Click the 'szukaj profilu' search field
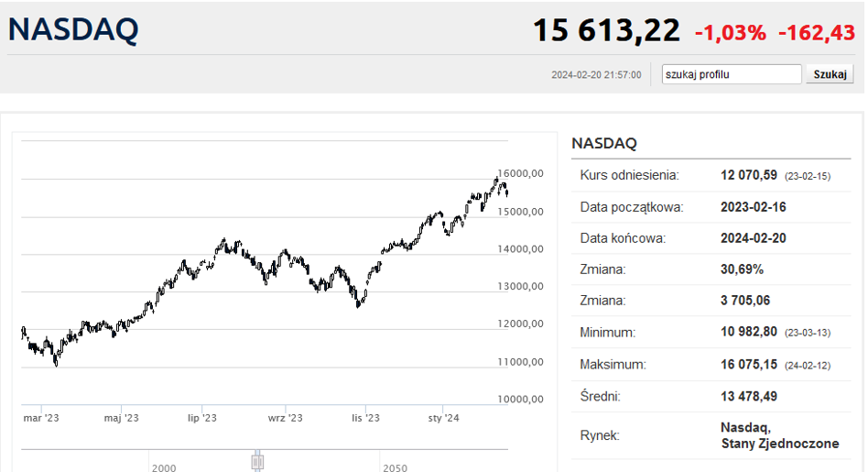This screenshot has width=868, height=472. (732, 74)
